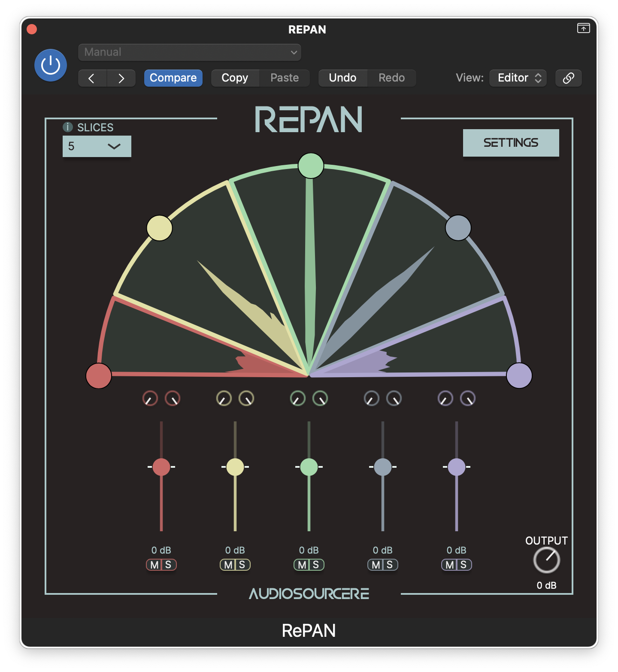Solo the gray slice
618x672 pixels.
click(390, 565)
